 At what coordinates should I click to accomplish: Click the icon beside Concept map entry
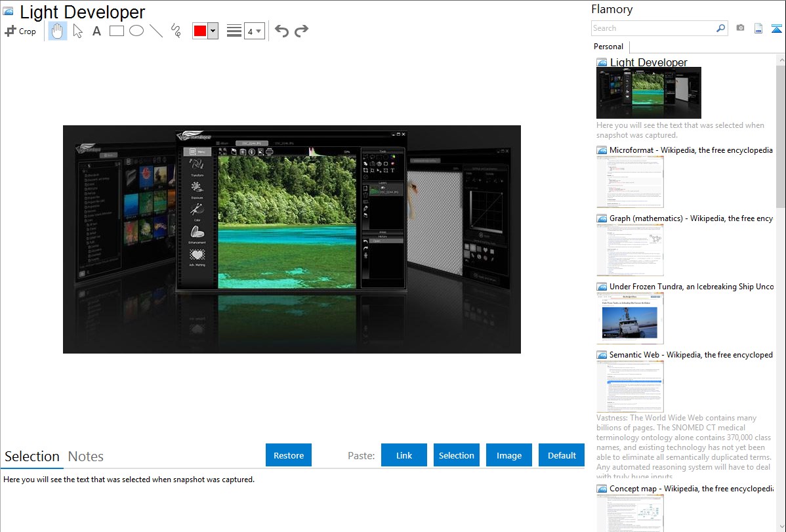(602, 488)
